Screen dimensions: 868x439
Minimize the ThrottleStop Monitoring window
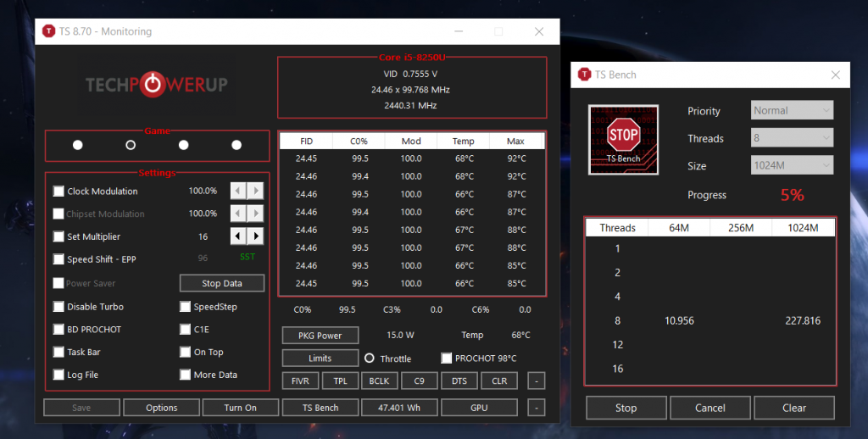[x=459, y=31]
